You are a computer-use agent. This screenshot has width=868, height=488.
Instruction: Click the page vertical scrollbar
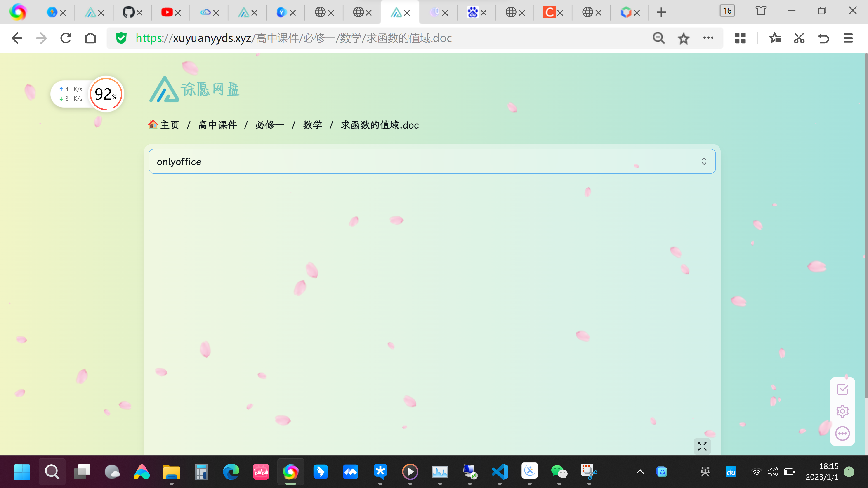click(866, 226)
